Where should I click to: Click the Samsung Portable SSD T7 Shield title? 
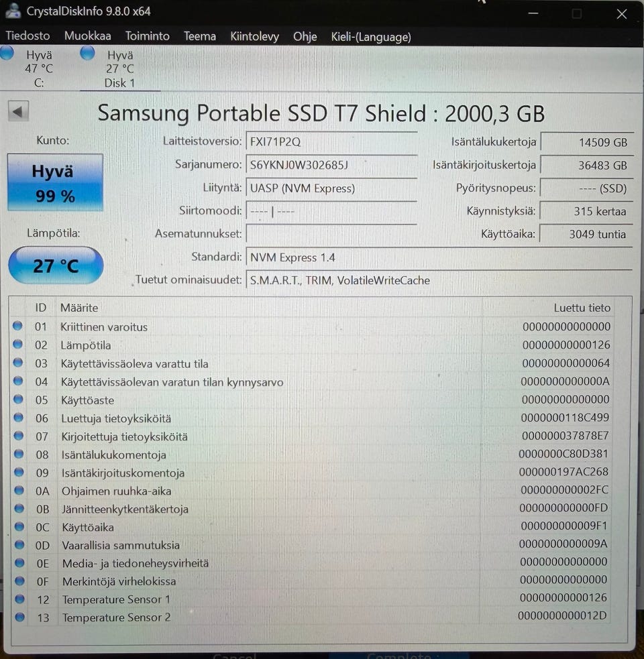(321, 113)
